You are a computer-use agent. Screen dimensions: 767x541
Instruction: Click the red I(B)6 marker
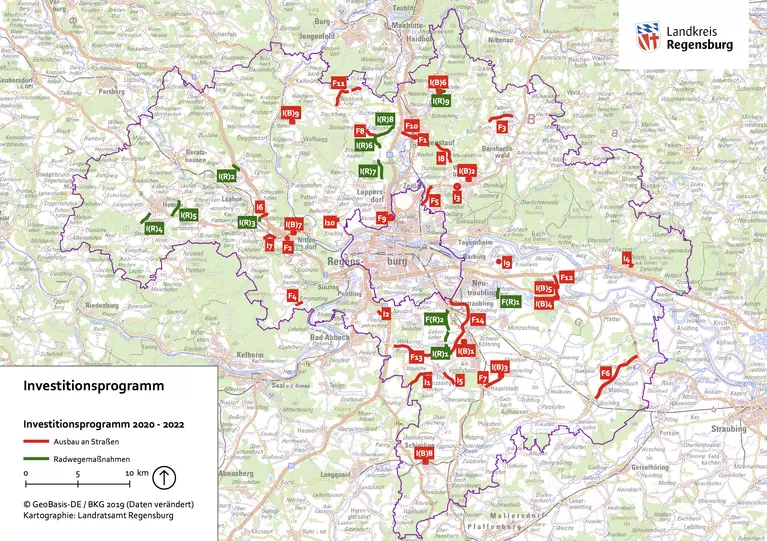(438, 82)
